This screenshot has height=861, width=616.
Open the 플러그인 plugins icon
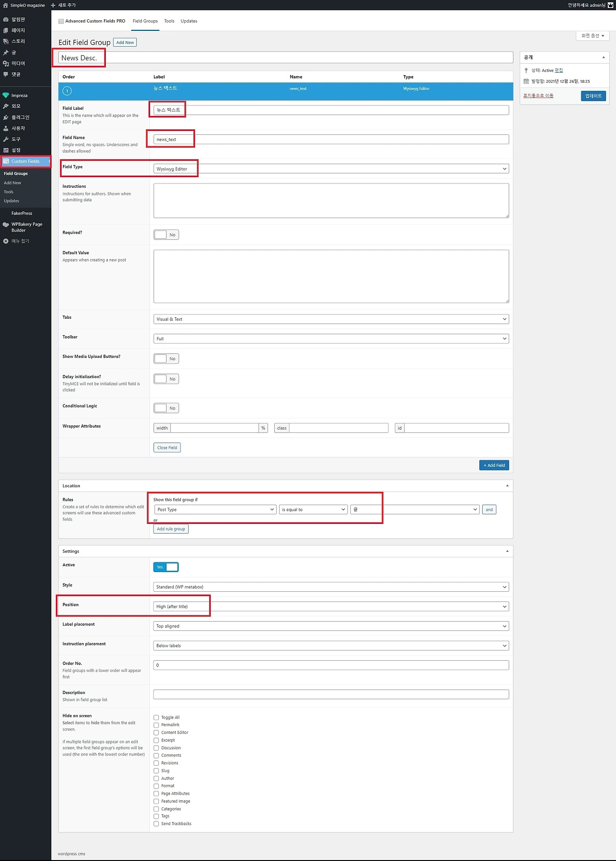pos(6,117)
